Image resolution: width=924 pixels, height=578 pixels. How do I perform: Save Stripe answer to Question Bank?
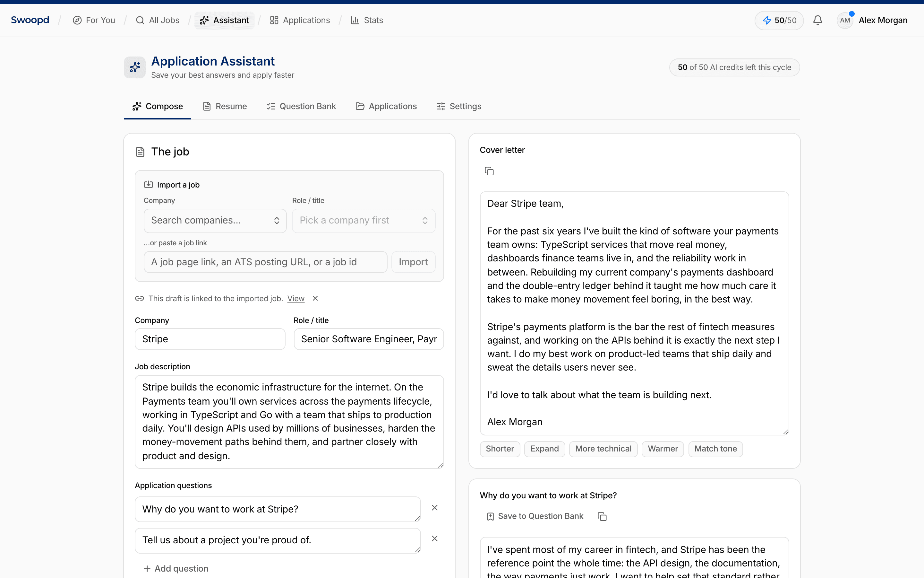[x=535, y=516]
